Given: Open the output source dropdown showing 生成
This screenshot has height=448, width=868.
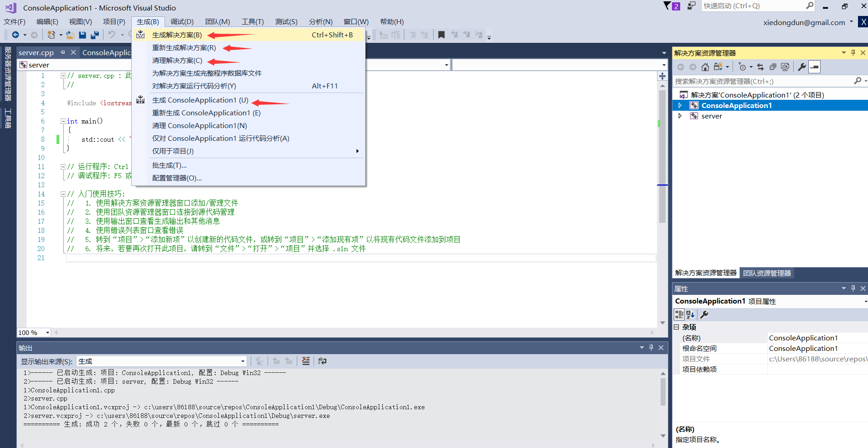Looking at the screenshot, I should pyautogui.click(x=243, y=361).
